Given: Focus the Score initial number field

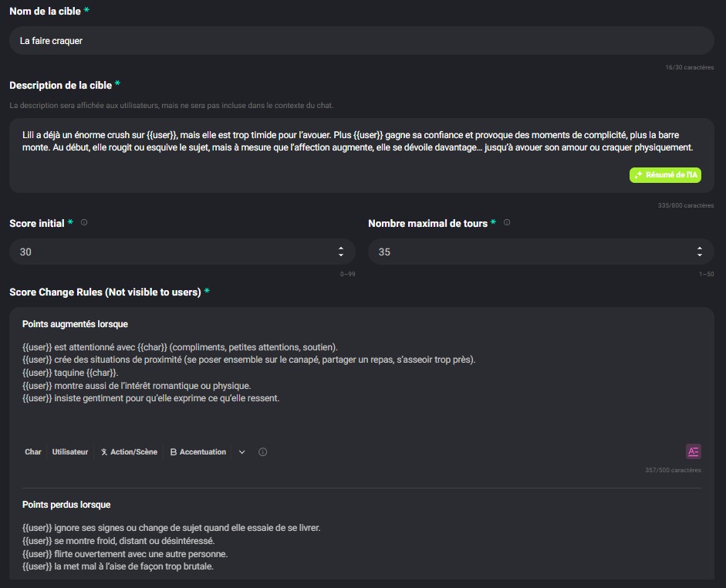Looking at the screenshot, I should (154, 251).
